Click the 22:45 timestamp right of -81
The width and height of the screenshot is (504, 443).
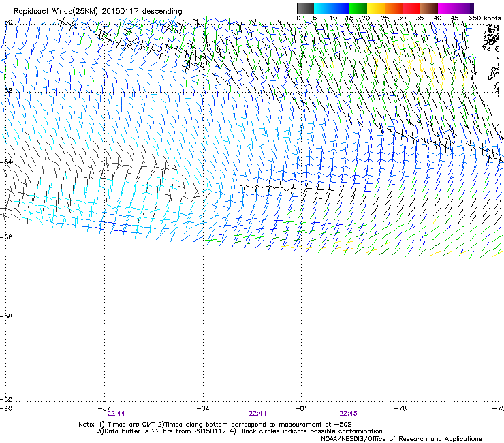tap(349, 414)
